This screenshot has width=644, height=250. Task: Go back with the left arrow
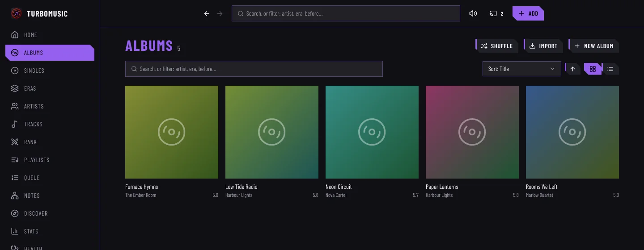pos(207,13)
